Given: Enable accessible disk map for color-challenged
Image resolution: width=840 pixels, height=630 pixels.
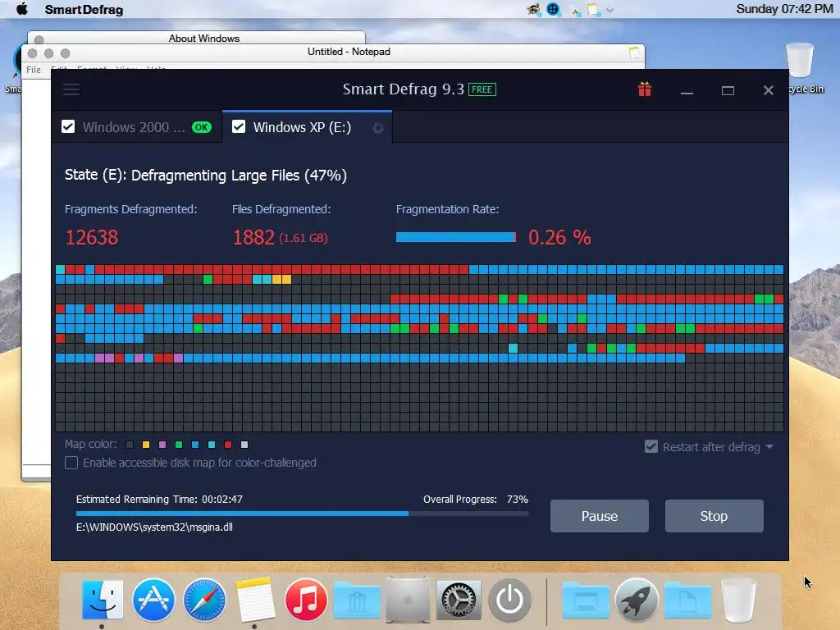Looking at the screenshot, I should [71, 463].
